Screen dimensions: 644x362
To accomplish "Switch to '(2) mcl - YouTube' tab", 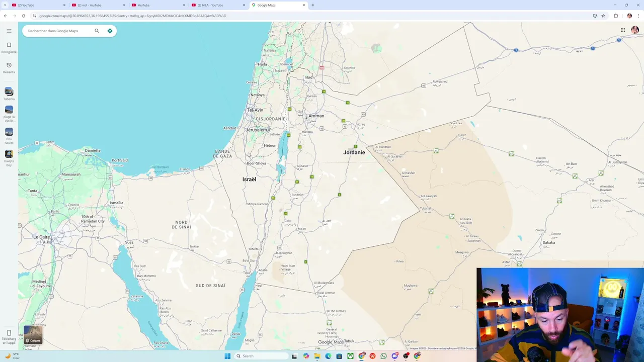I will [x=99, y=5].
